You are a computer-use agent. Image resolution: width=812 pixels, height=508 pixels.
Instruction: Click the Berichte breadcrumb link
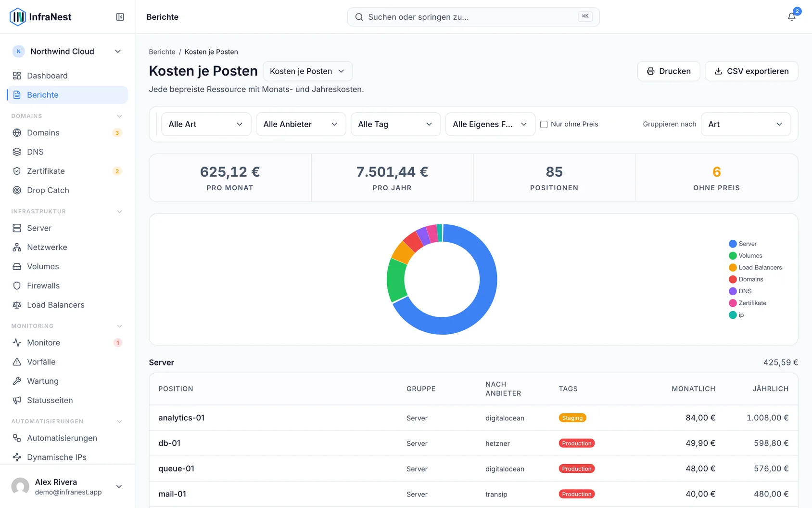pos(162,52)
